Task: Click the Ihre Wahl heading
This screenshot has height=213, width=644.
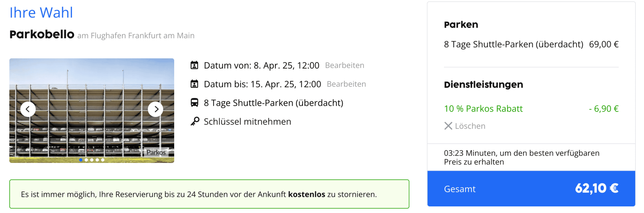Action: (x=41, y=12)
